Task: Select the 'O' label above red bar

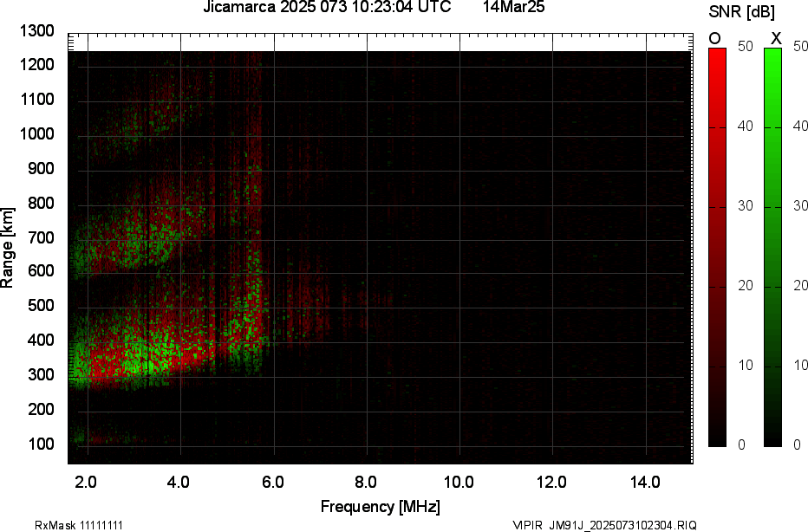Action: point(715,38)
